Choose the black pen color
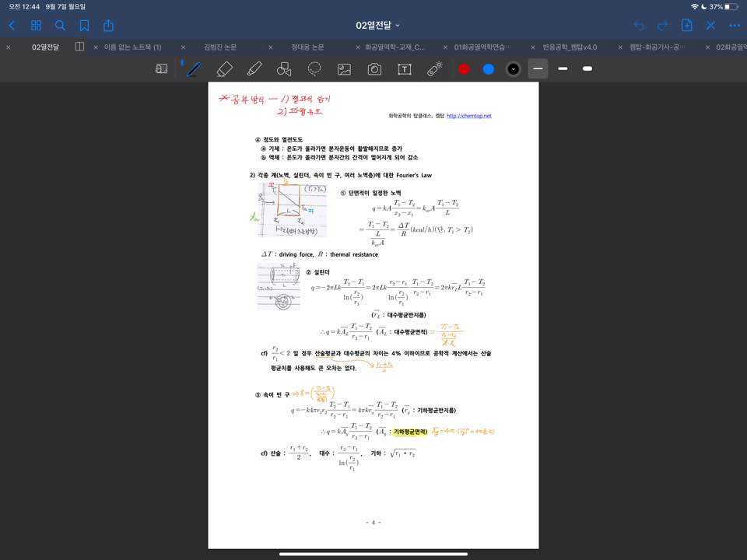This screenshot has width=747, height=560. (513, 69)
